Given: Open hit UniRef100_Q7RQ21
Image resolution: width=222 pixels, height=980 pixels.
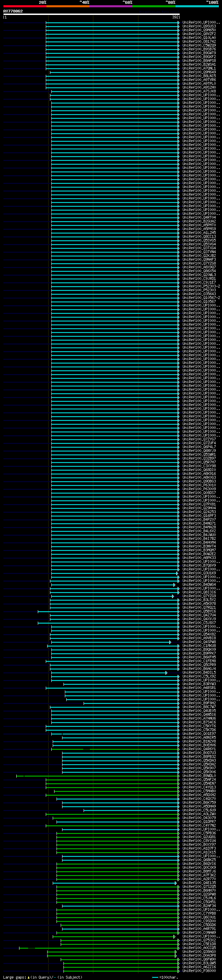Looking at the screenshot, I should pyautogui.click(x=199, y=608).
